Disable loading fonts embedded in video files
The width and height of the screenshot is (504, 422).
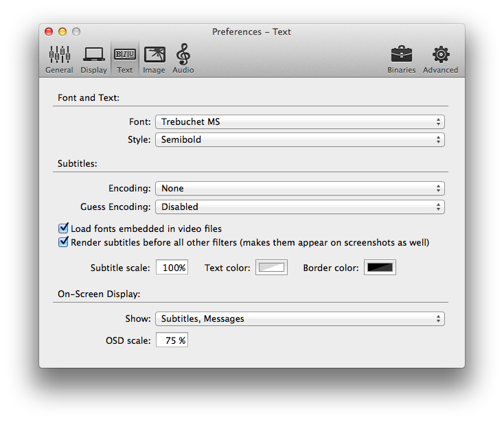(64, 228)
